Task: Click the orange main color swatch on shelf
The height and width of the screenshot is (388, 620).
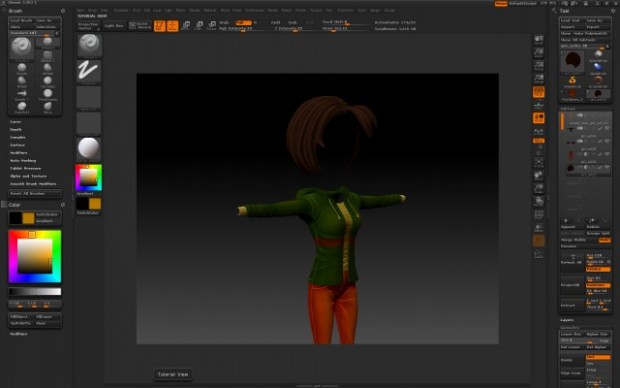Action: pos(95,204)
